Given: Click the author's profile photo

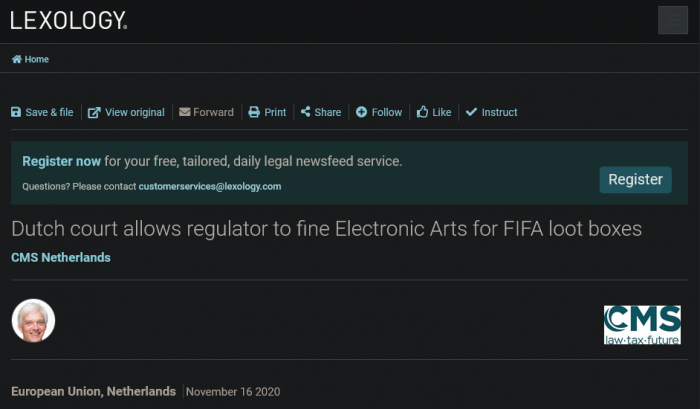Looking at the screenshot, I should pyautogui.click(x=33, y=321).
